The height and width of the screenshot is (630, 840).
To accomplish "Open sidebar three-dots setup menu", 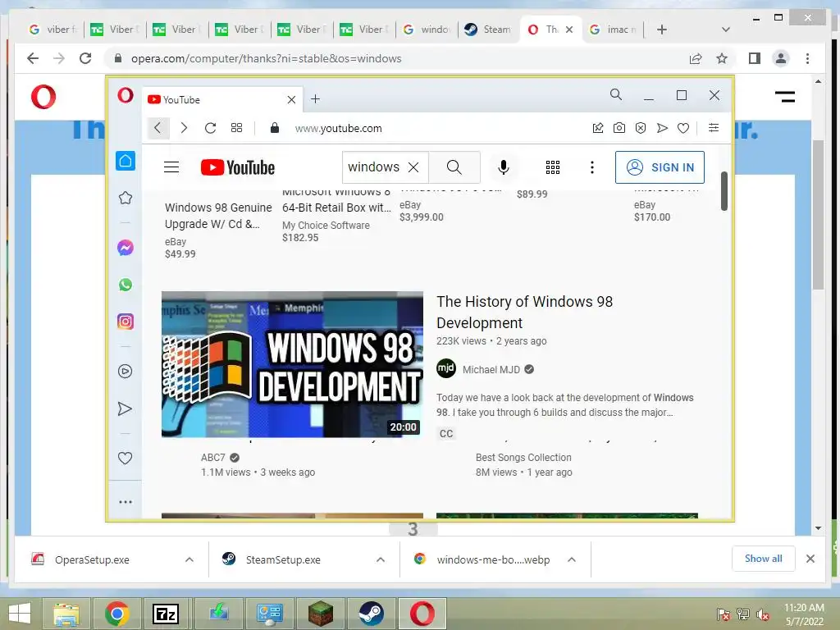I will click(x=126, y=502).
